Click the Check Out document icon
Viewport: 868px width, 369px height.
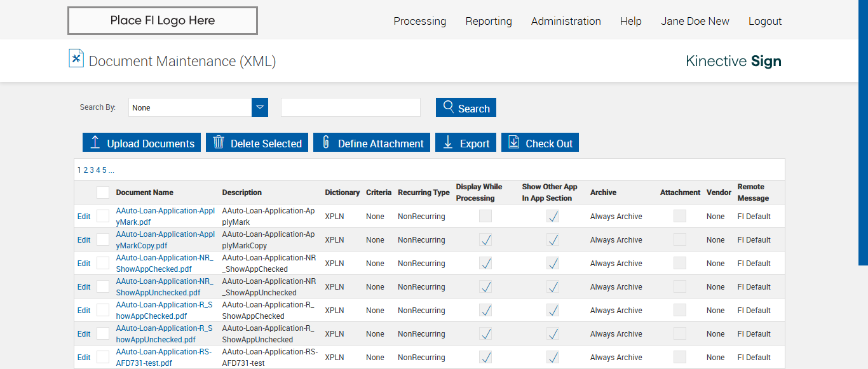point(514,142)
